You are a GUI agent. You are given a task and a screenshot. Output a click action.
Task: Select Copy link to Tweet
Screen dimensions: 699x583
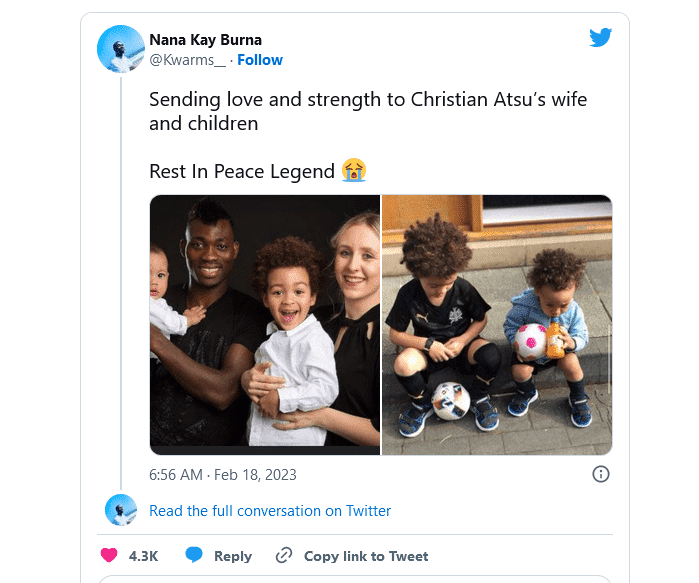[x=366, y=556]
